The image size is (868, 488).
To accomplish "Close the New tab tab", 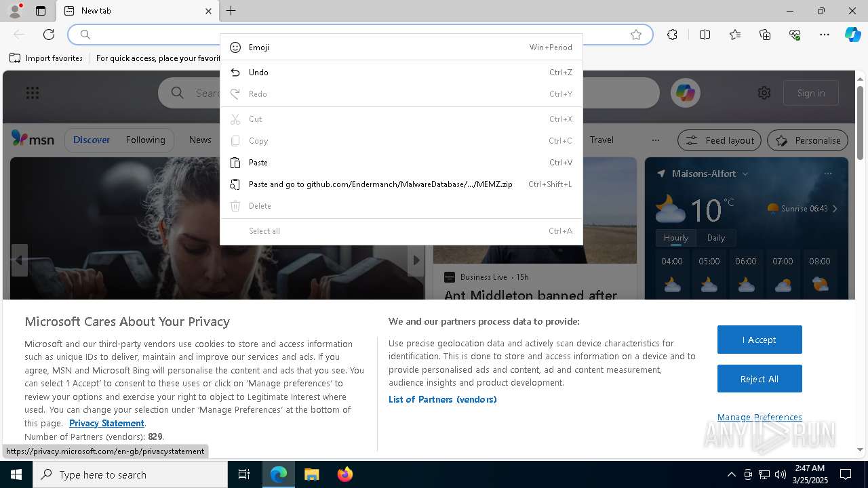I will (x=208, y=11).
